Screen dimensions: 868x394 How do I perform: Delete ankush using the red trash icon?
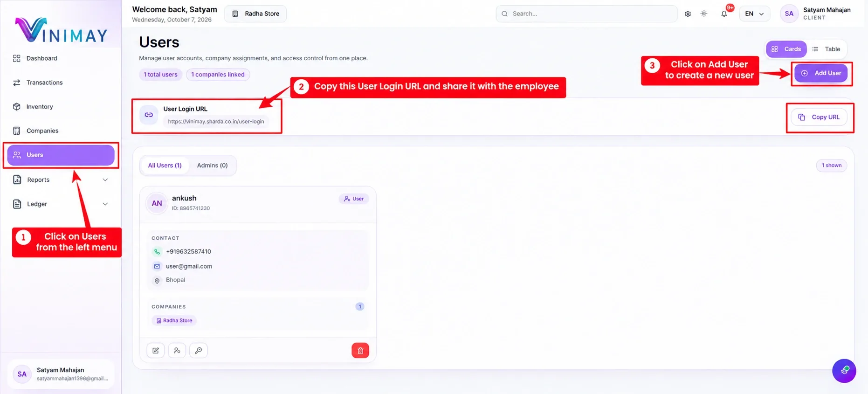coord(360,351)
